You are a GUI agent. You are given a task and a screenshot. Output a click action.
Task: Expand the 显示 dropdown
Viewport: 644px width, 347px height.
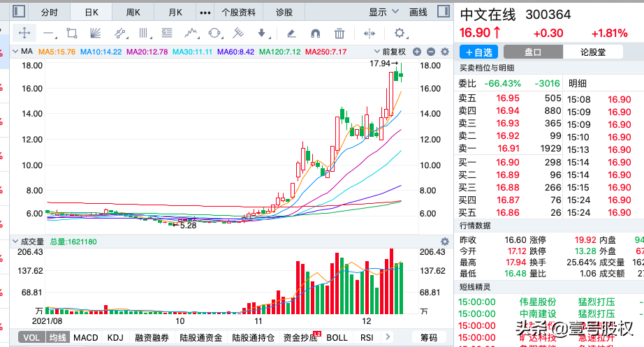(383, 13)
